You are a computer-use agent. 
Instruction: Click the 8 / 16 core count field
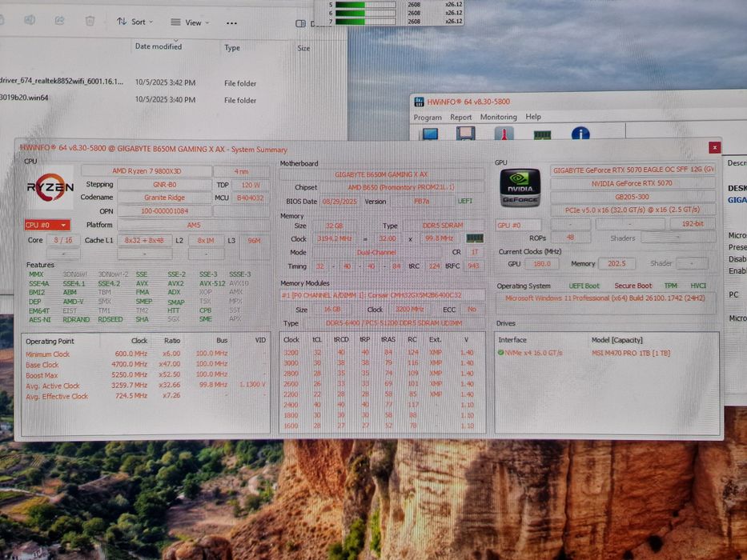[x=63, y=240]
